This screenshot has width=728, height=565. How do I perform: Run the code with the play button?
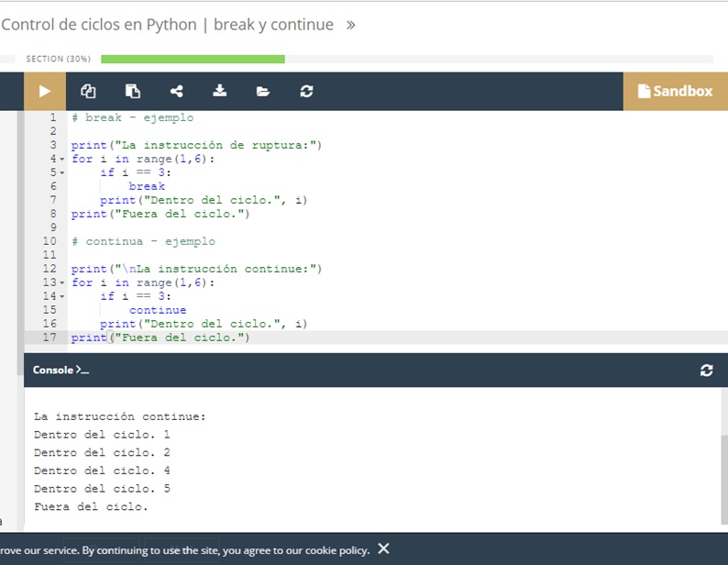pyautogui.click(x=45, y=92)
